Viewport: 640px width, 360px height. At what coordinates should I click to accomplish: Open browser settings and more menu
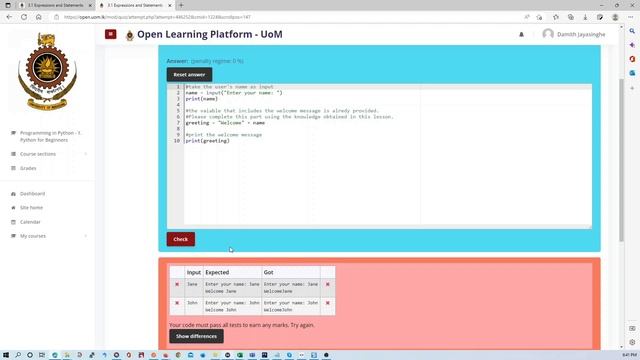pos(630,17)
